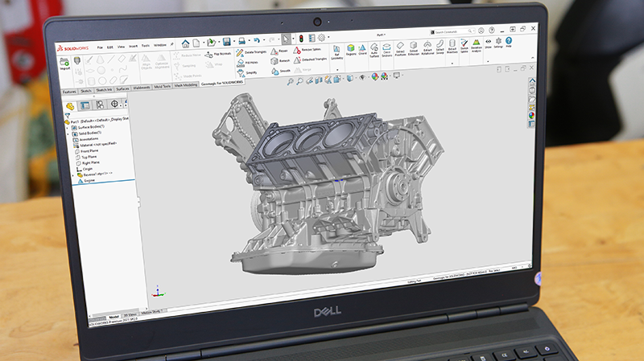Toggle the Show eye icon in ribbon
Viewport: 644px width, 361px height.
488,43
